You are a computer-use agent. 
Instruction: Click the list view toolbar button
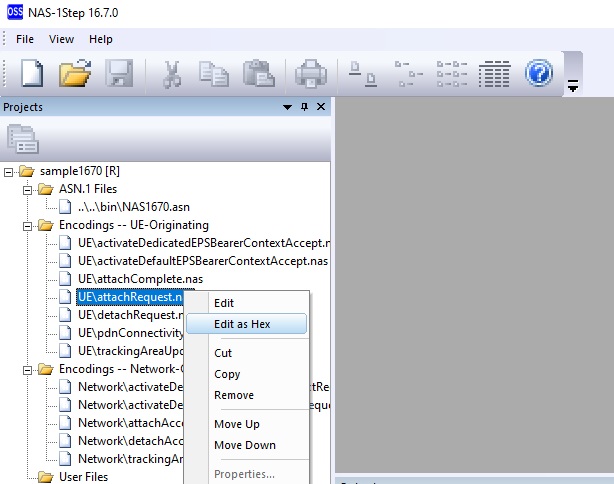(452, 74)
